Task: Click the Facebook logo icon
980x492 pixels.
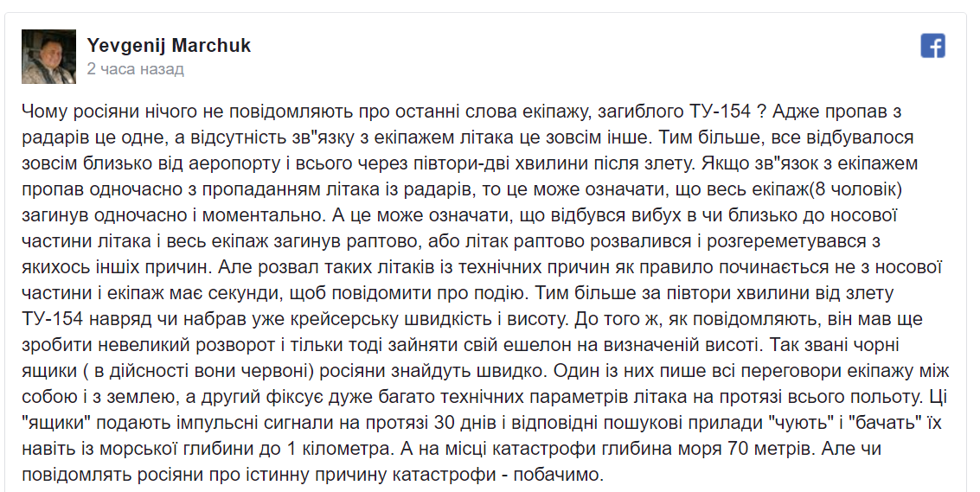Action: pos(932,46)
